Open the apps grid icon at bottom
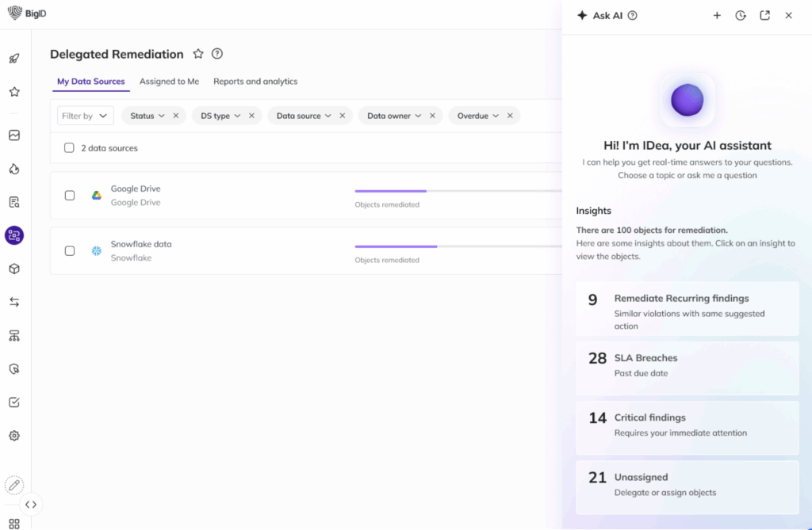This screenshot has height=530, width=812. pos(14,523)
